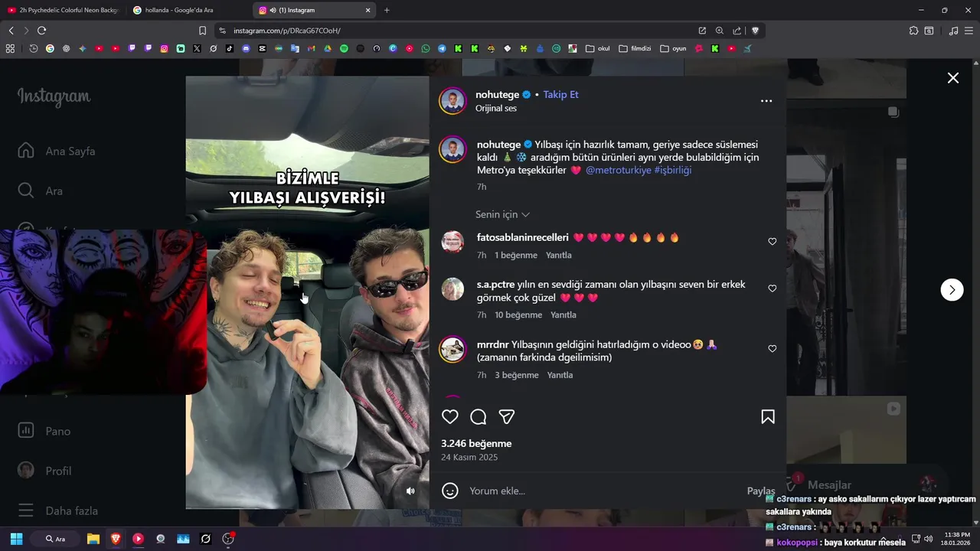
Task: Open File Explorer from the taskbar
Action: click(x=93, y=539)
